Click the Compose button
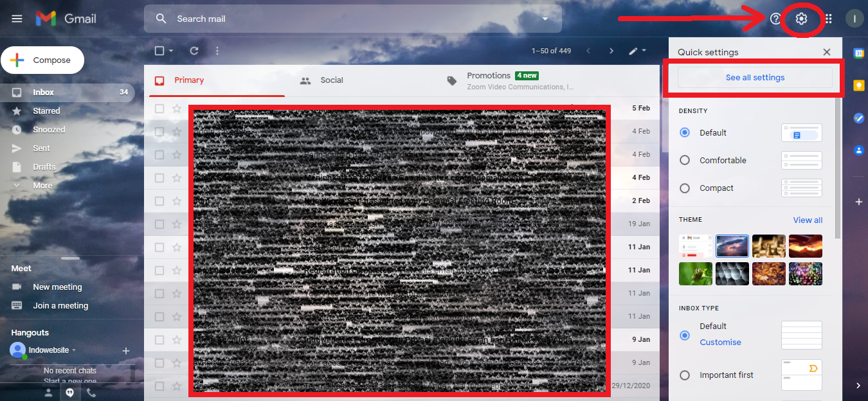 tap(42, 60)
